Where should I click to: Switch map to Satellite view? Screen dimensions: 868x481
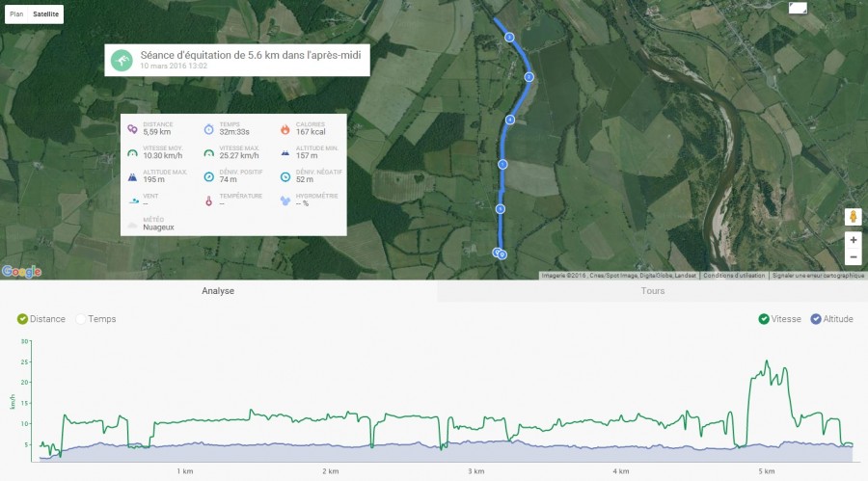(44, 15)
